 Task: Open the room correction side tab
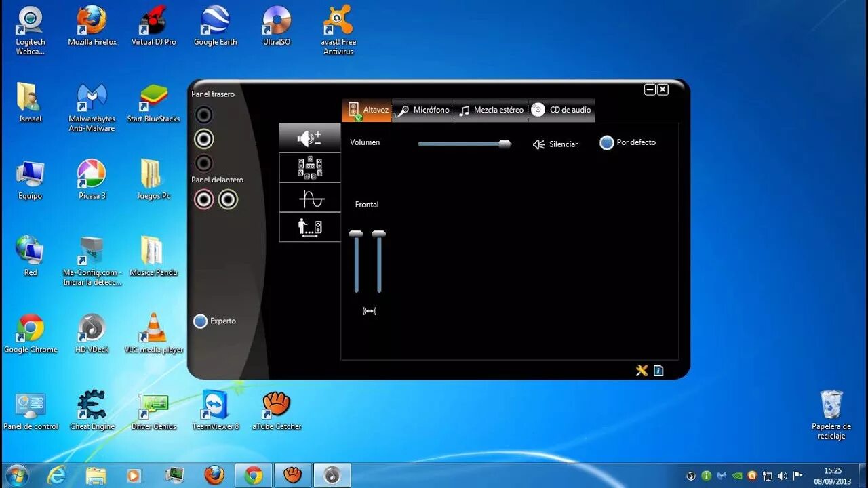[x=309, y=227]
